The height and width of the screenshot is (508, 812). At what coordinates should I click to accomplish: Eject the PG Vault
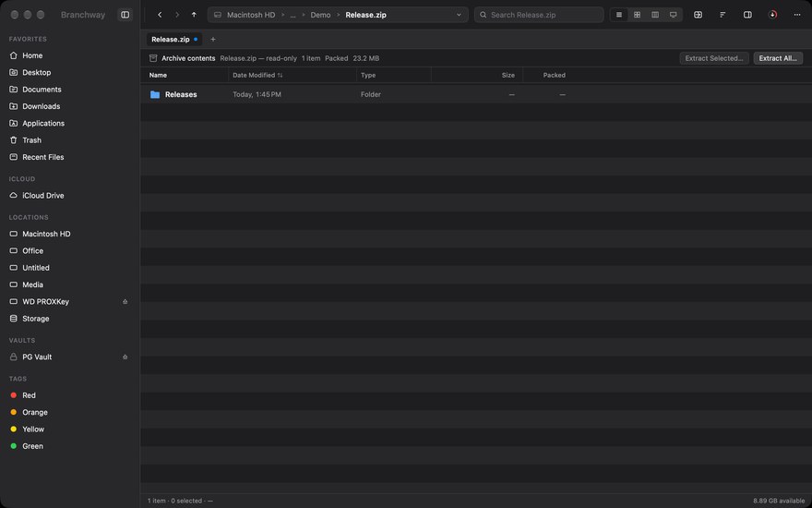[x=125, y=357]
